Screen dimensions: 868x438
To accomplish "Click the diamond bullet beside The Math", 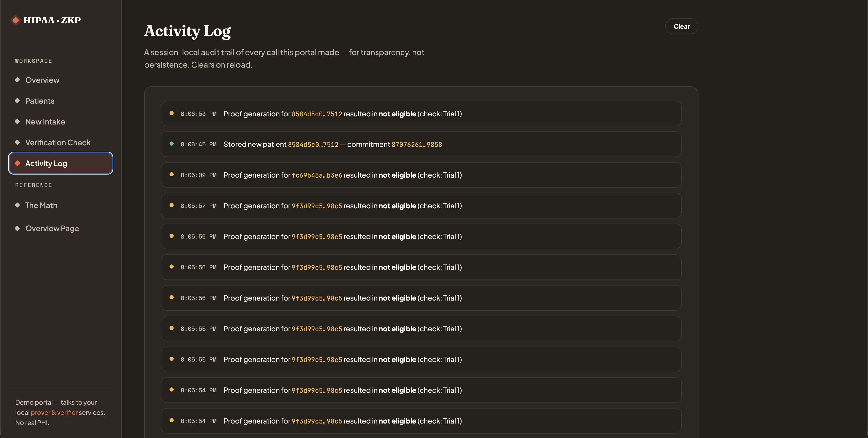I will tap(17, 205).
